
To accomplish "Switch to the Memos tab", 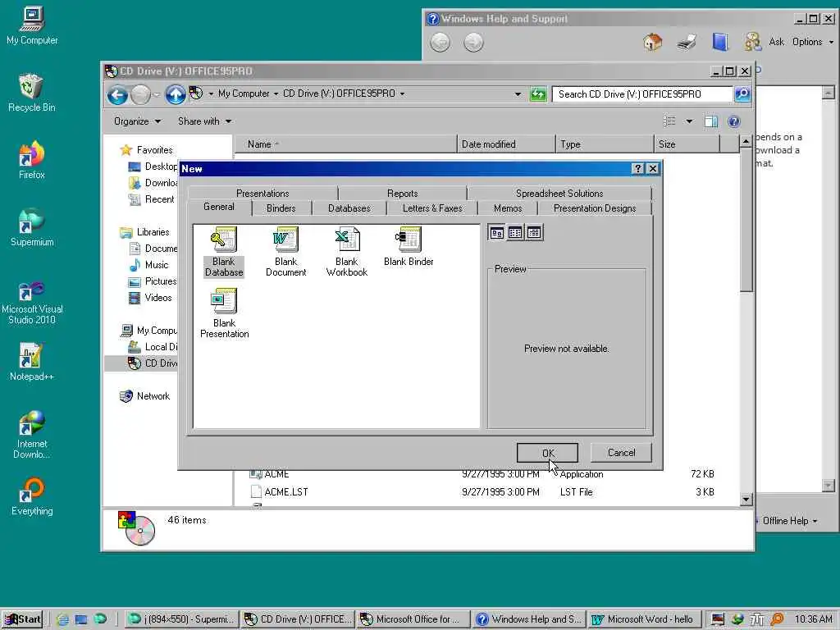I will coord(507,208).
